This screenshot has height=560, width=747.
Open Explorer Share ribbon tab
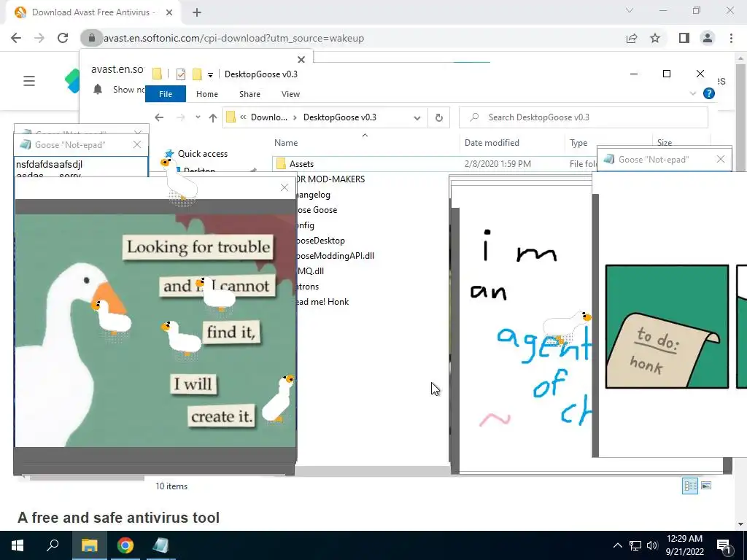tap(249, 94)
